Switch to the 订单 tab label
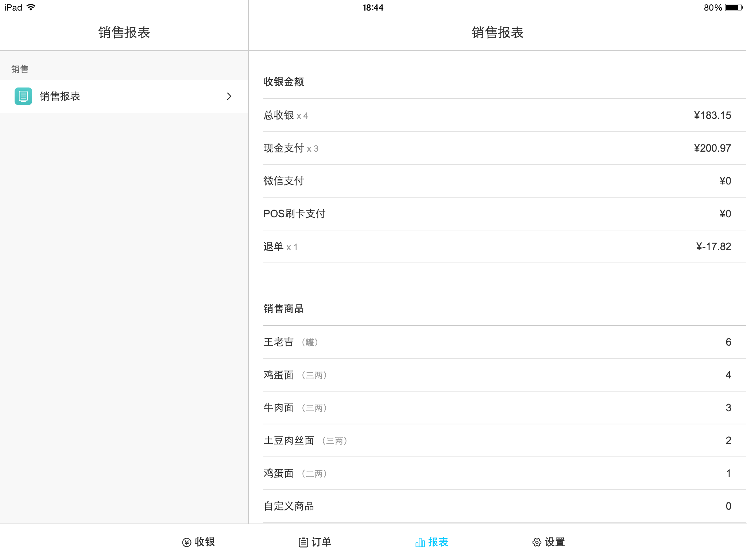This screenshot has height=560, width=747. click(321, 542)
